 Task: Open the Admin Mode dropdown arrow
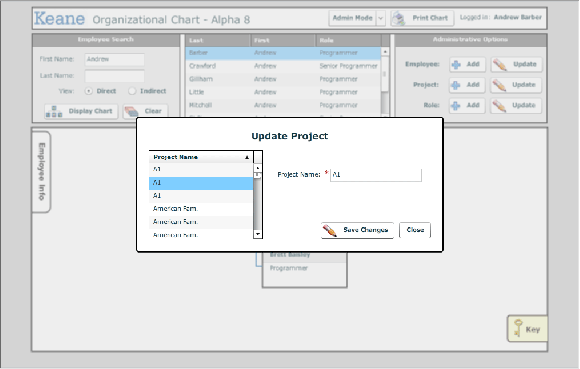[x=381, y=18]
